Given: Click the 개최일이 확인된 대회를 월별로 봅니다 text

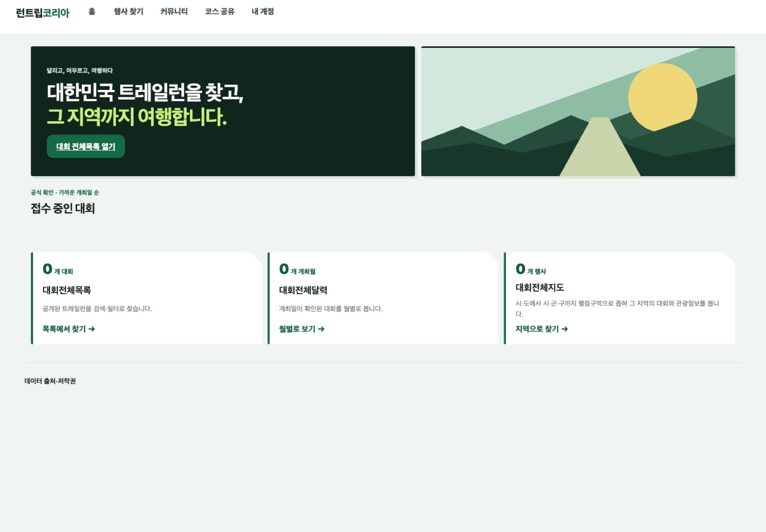Looking at the screenshot, I should click(x=331, y=309).
